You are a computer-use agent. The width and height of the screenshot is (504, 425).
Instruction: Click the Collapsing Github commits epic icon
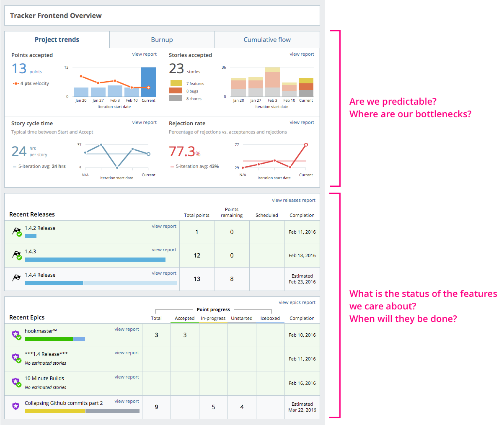pos(16,406)
